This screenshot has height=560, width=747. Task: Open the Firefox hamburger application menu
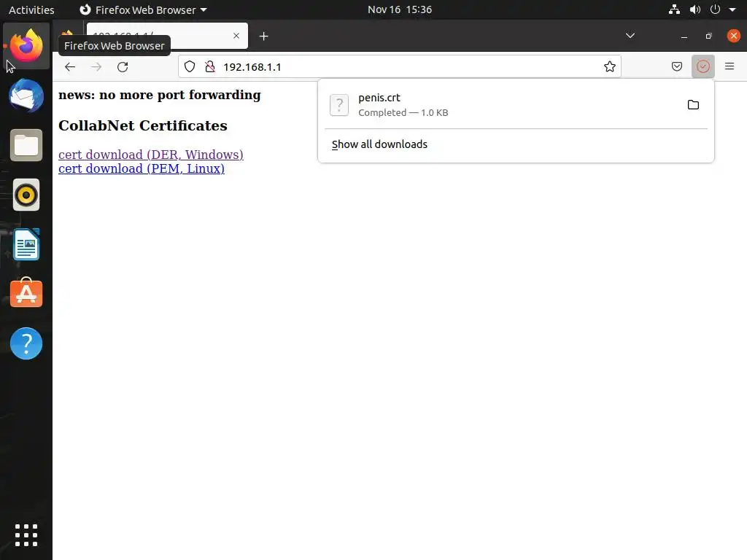click(x=729, y=66)
